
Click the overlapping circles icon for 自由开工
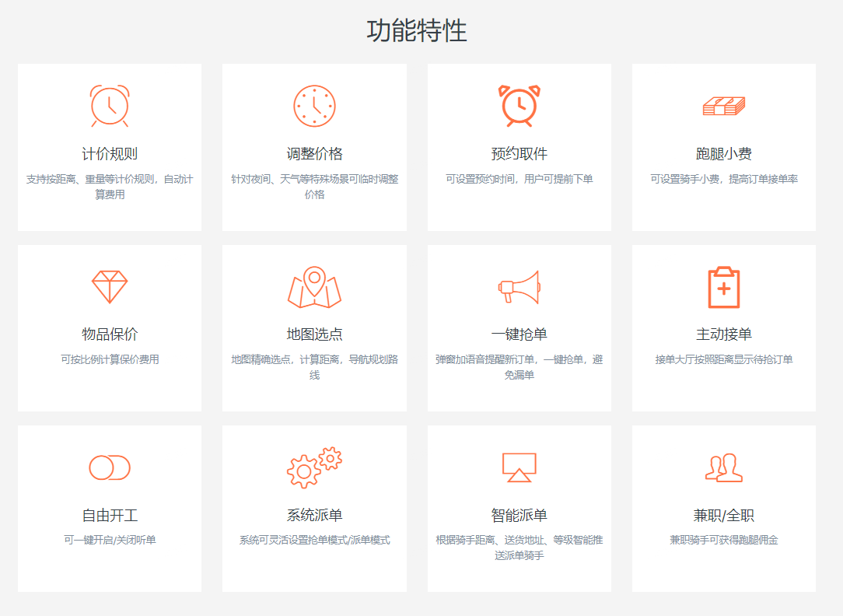click(110, 467)
